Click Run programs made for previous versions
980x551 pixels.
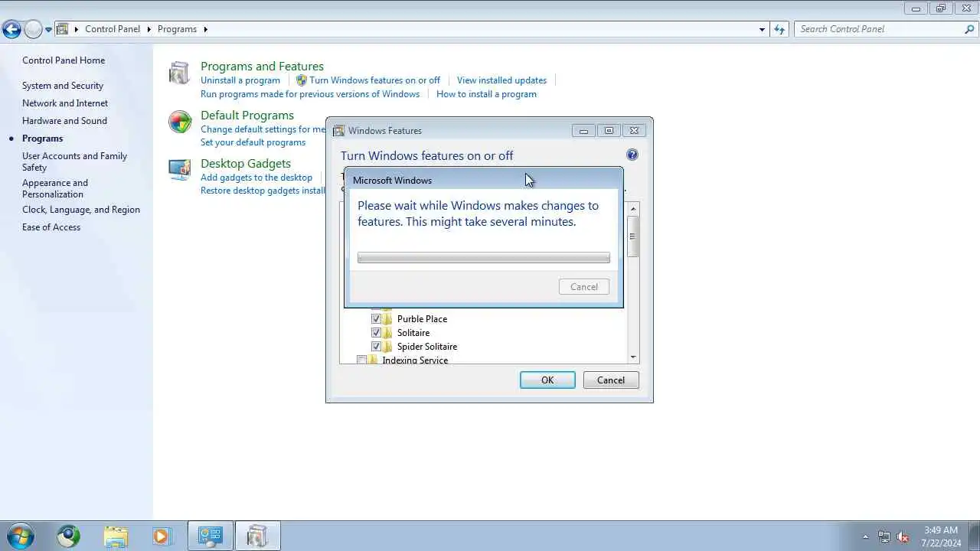(310, 94)
